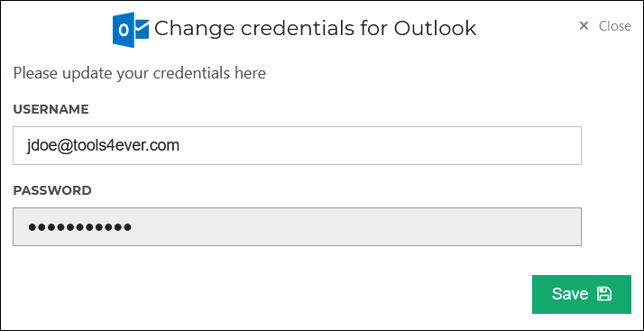The width and height of the screenshot is (644, 331).
Task: Click the word Save on the green button
Action: point(570,294)
